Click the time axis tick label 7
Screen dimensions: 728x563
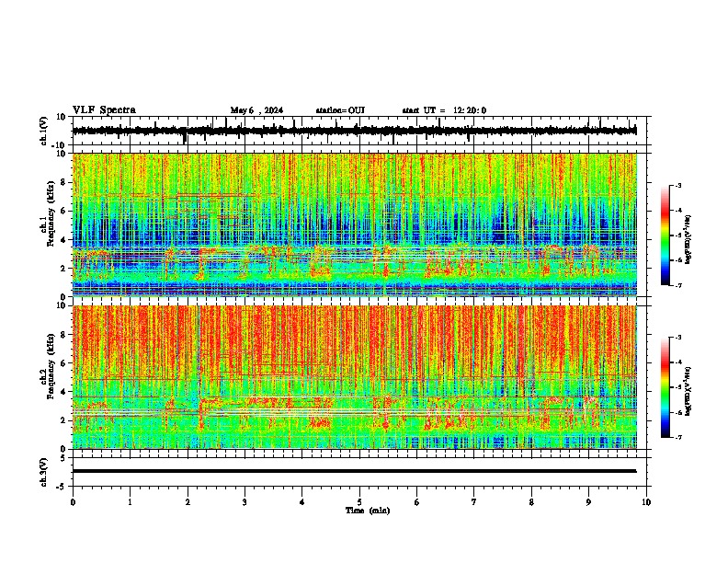tap(474, 502)
